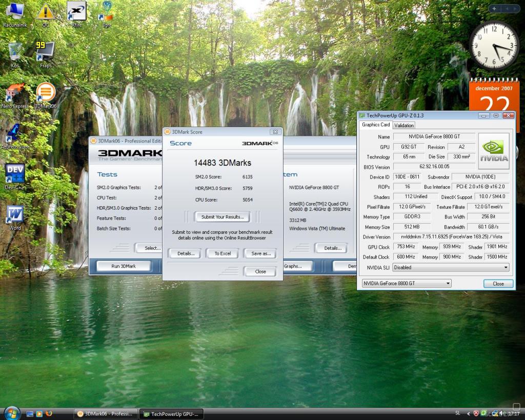Viewport: 525px width, 420px height.
Task: Close the 3DMark Score dialog via Close button
Action: click(260, 272)
